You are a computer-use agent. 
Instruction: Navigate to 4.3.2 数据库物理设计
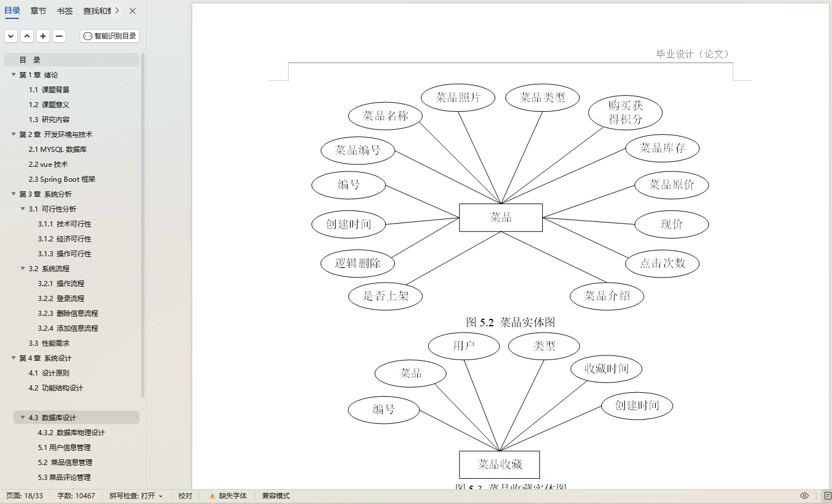(72, 432)
